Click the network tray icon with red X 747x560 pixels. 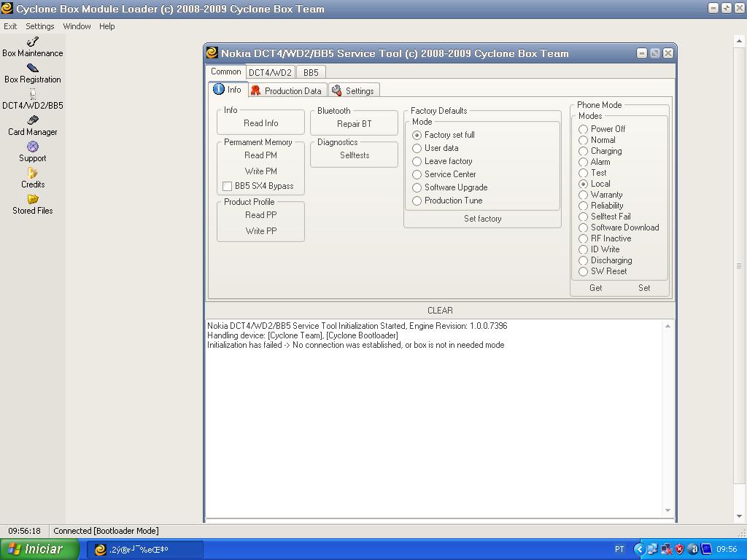667,549
